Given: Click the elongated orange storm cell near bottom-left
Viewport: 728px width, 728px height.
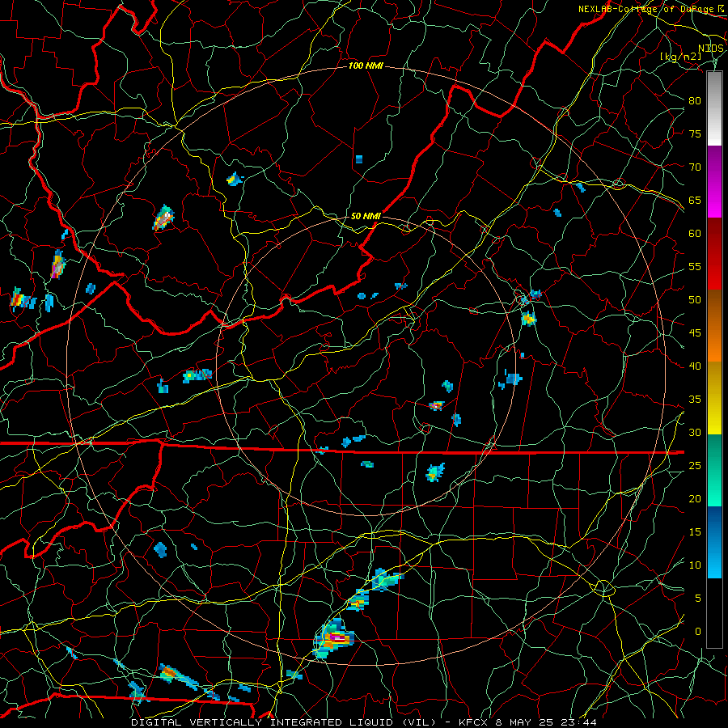Looking at the screenshot, I should point(177,675).
